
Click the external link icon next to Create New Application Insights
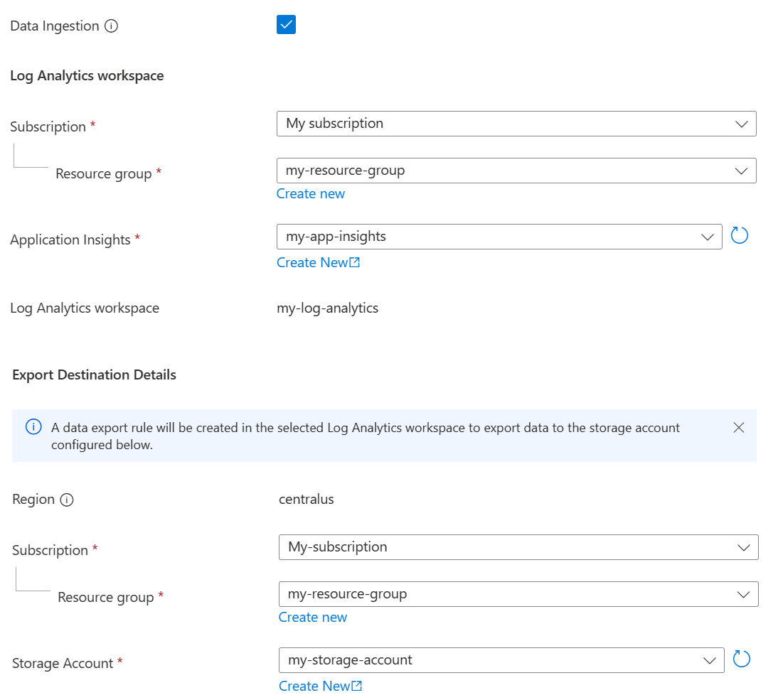[355, 262]
